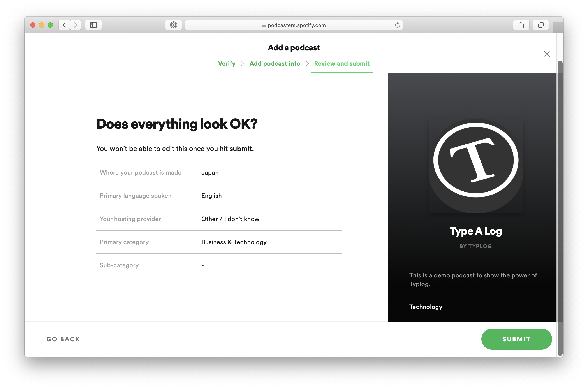Image resolution: width=588 pixels, height=389 pixels.
Task: Open the 1Password extension icon
Action: pos(174,25)
